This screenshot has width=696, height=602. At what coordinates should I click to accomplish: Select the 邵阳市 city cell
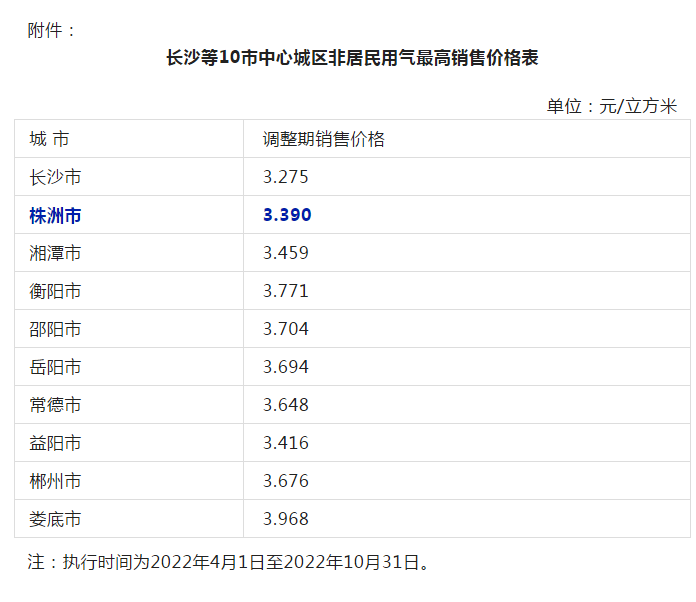click(x=56, y=329)
